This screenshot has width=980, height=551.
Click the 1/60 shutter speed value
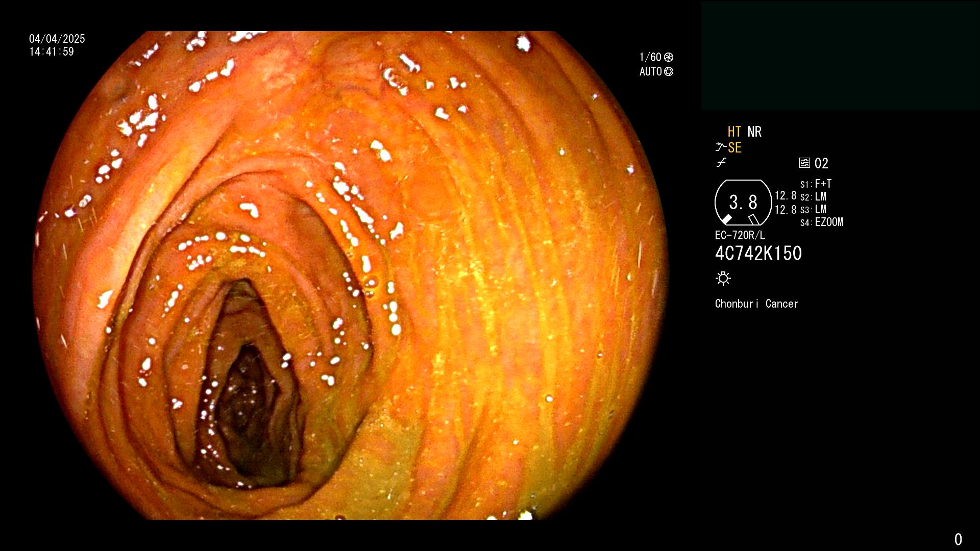650,57
